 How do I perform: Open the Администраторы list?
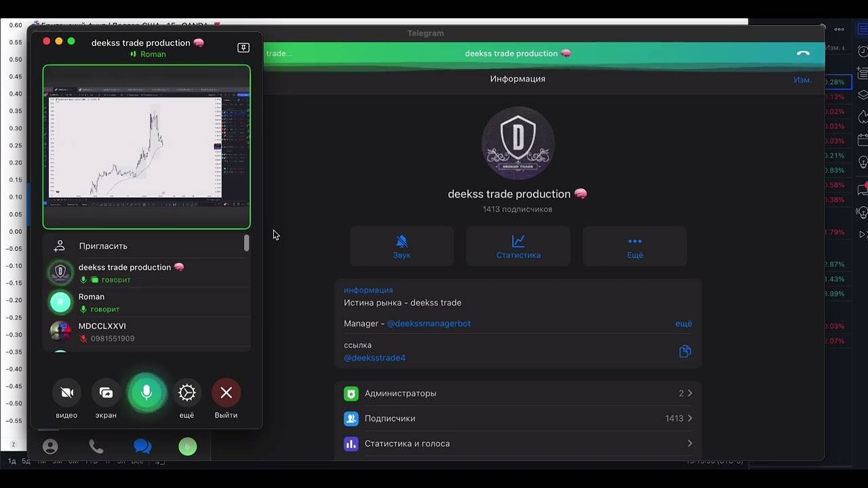[x=518, y=393]
